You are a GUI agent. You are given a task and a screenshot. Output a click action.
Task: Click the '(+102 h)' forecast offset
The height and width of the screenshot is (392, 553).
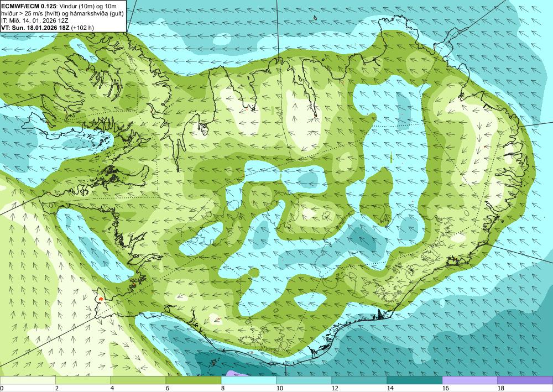point(82,28)
